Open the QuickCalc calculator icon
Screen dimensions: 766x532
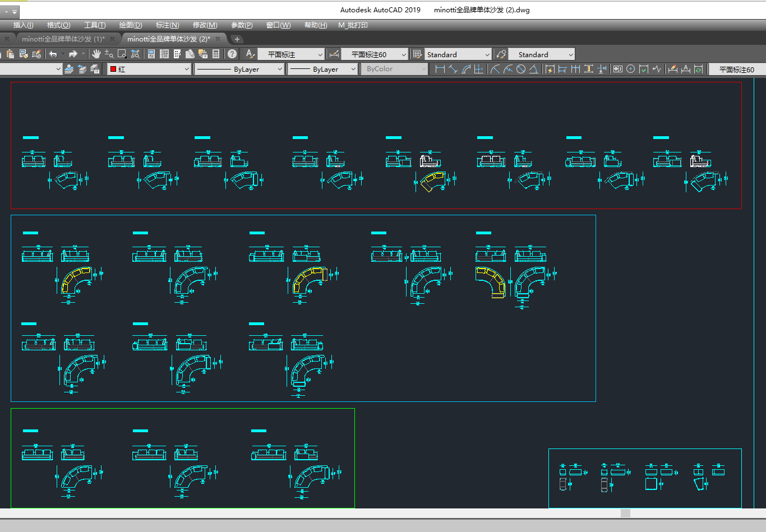[216, 54]
